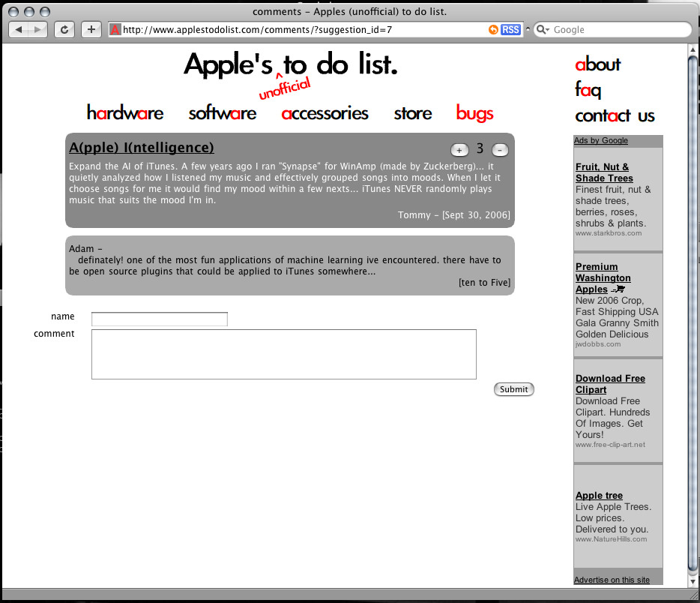700x603 pixels.
Task: Open the hardware section
Action: [x=125, y=113]
